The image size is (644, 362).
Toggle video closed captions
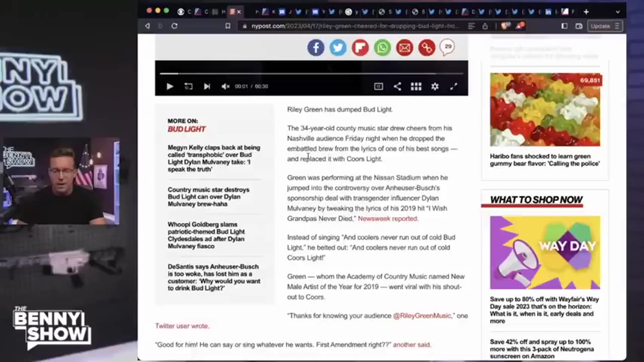coord(378,86)
